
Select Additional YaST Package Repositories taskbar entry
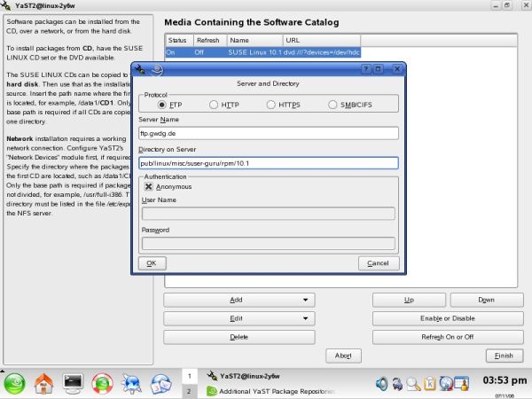(270, 391)
